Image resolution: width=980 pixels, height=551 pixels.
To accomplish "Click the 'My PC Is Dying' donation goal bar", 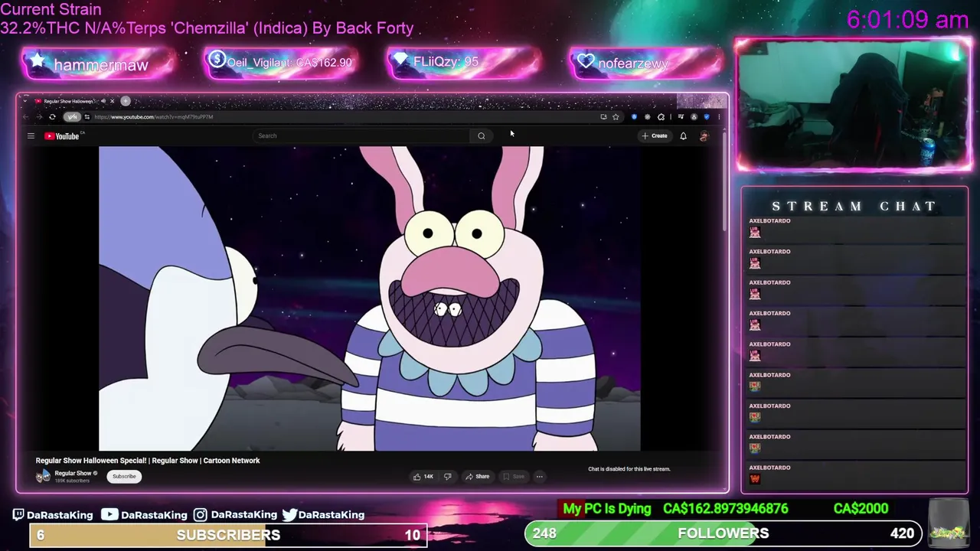I will pos(725,509).
